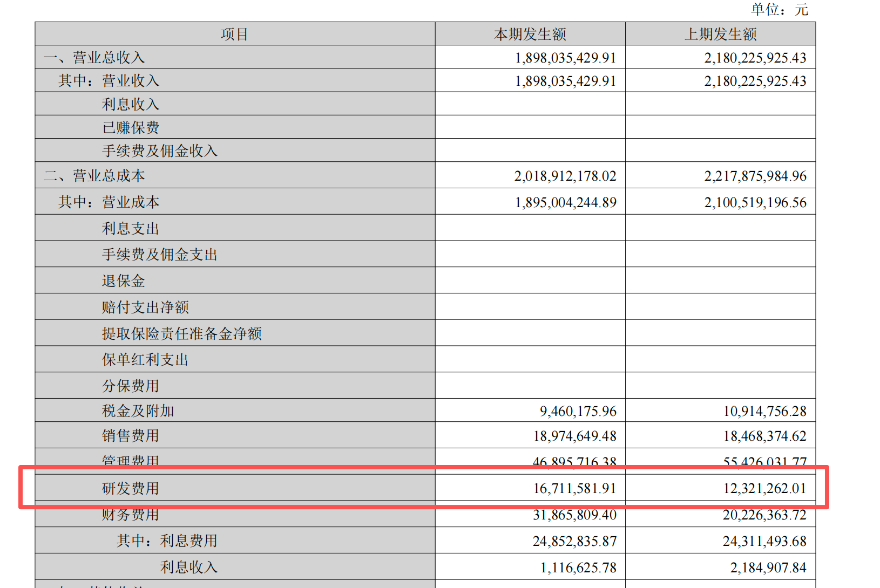880x588 pixels.
Task: Click 本期发生额 value in 其中：营业收入 row
Action: pos(565,81)
